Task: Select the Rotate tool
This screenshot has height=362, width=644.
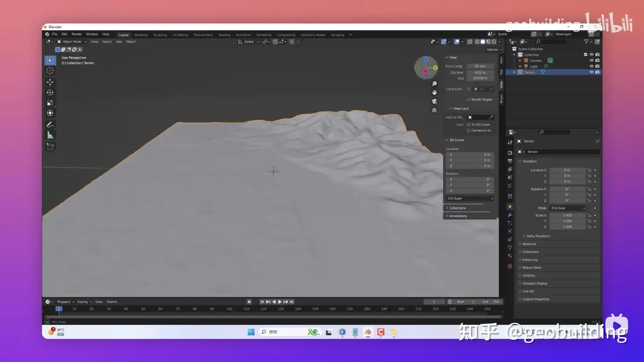Action: (x=50, y=93)
